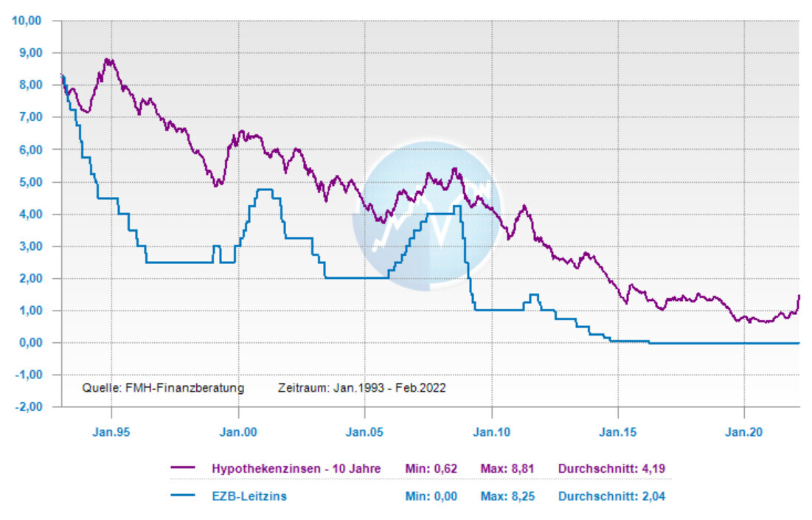The image size is (812, 520).
Task: Click the 10,00 y-axis label
Action: click(x=27, y=21)
